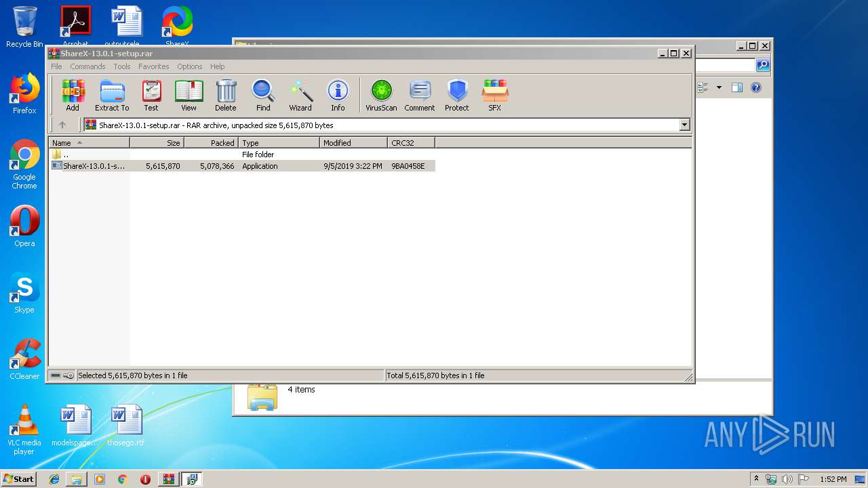This screenshot has width=868, height=488.
Task: Click the 5,078,366 packed size cell
Action: point(217,166)
